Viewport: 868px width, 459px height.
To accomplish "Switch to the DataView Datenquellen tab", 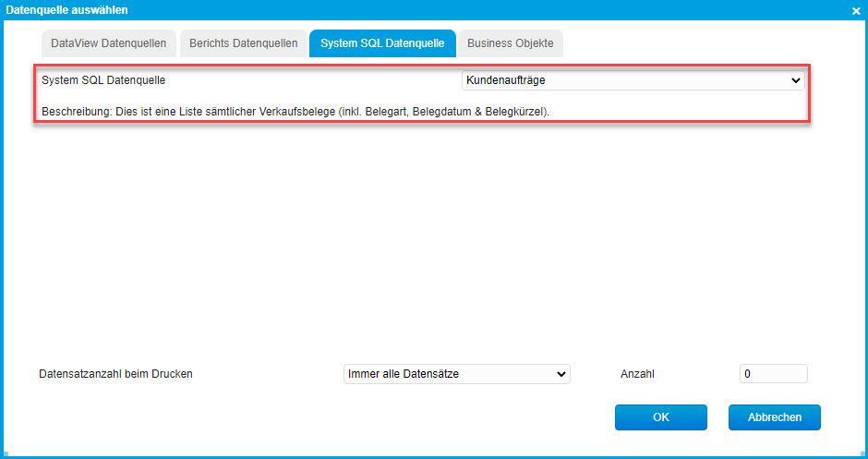I will 109,43.
